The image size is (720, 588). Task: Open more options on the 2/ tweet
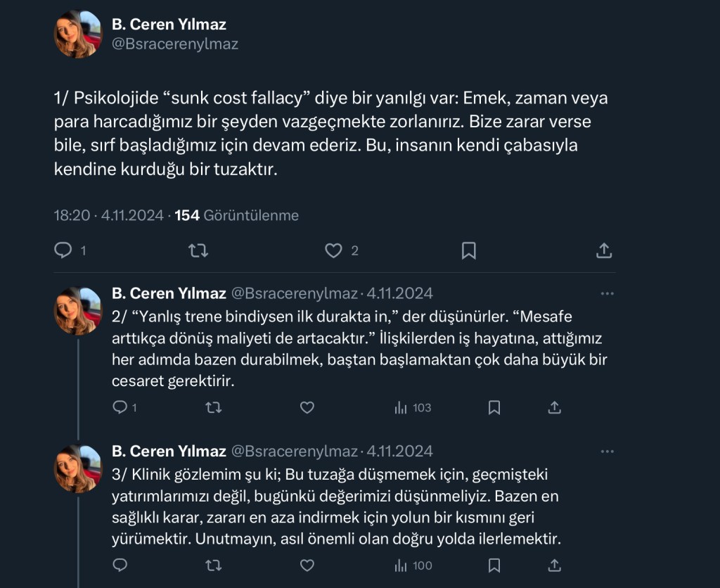(606, 293)
